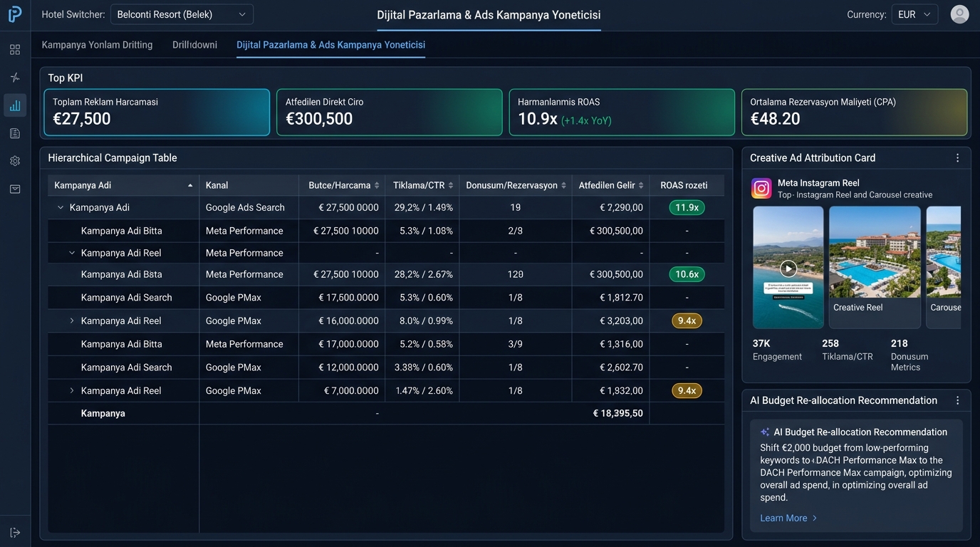Open the user avatar profile icon
This screenshot has height=547, width=980.
pos(960,14)
